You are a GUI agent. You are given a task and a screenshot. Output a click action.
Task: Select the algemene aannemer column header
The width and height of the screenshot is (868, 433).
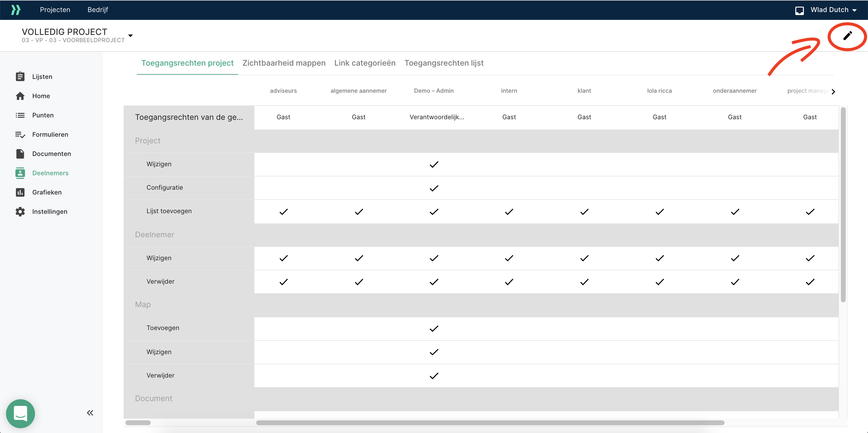pos(359,91)
